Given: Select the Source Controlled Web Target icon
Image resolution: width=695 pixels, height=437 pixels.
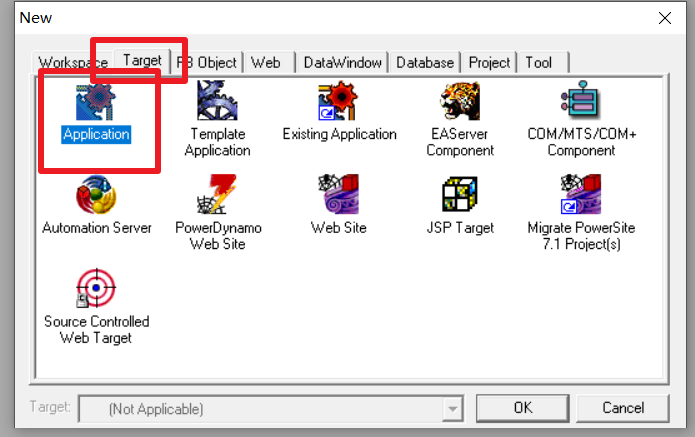Looking at the screenshot, I should click(x=96, y=288).
